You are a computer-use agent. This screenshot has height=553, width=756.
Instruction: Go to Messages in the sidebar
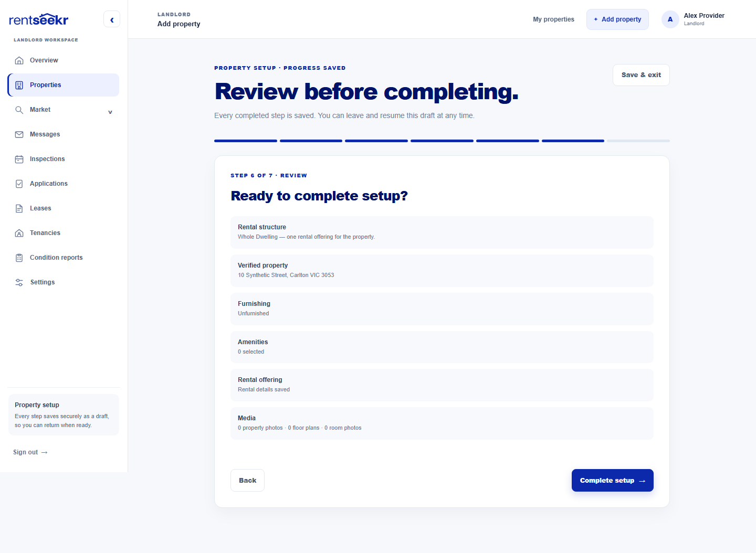(64, 134)
